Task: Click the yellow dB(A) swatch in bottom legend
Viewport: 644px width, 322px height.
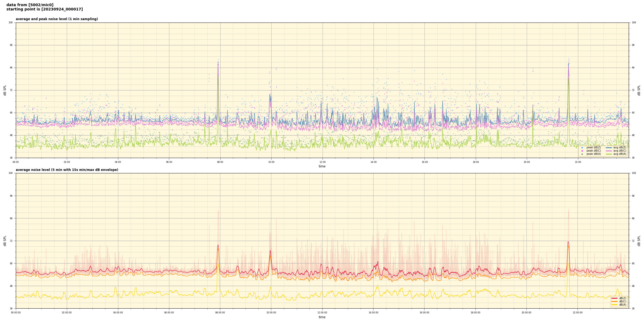Action: coord(614,305)
